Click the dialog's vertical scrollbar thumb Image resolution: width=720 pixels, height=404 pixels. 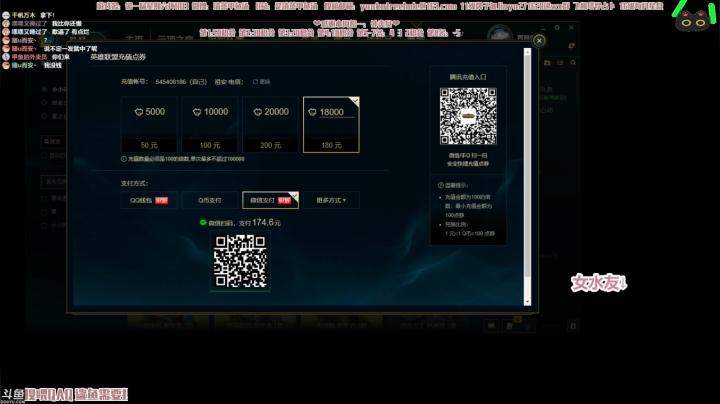pos(527,166)
